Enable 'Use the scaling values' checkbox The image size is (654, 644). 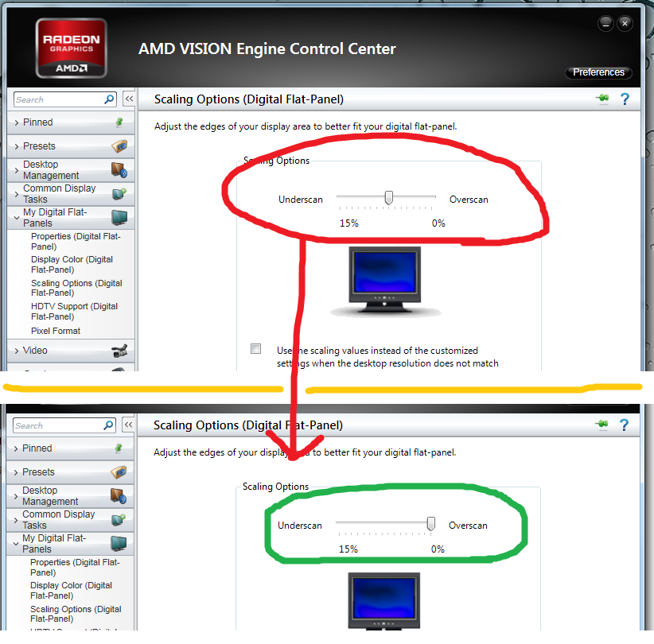[x=255, y=348]
